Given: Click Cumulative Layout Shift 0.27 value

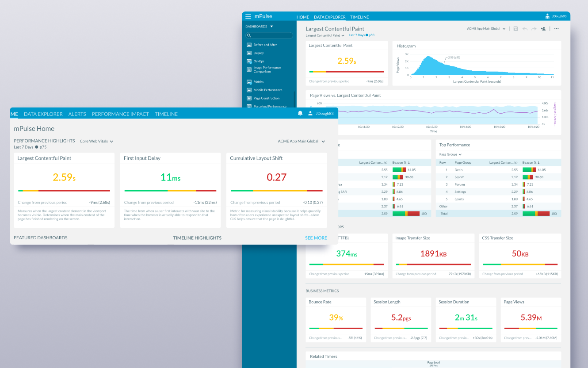Looking at the screenshot, I should coord(277,177).
